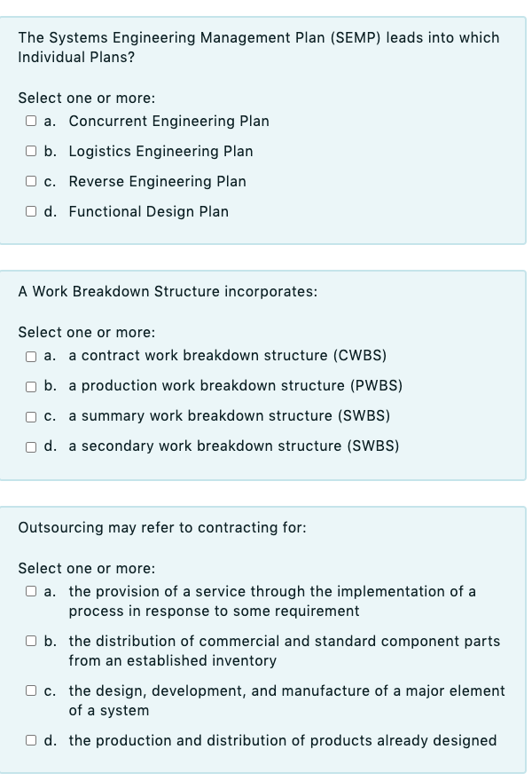Image resolution: width=532 pixels, height=781 pixels.
Task: Select option c 'Reverse Engineering Plan'
Action: 30,181
